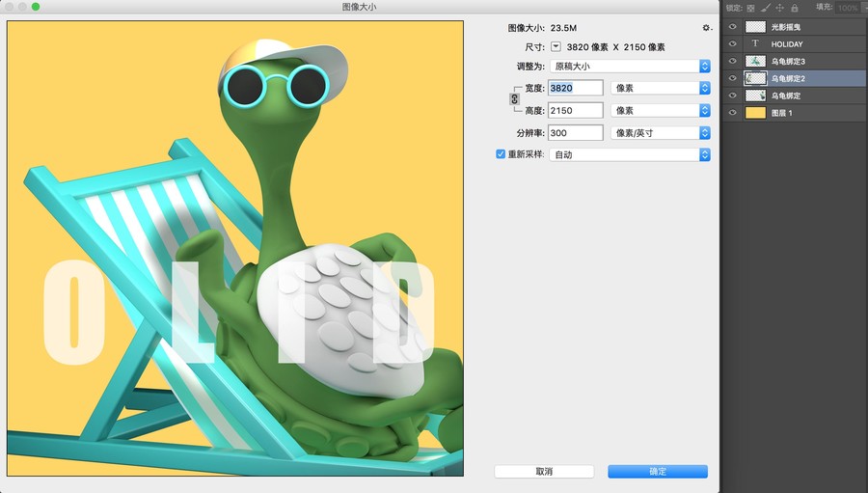Click the lock image pixels brush icon
This screenshot has height=493, width=868.
[765, 8]
